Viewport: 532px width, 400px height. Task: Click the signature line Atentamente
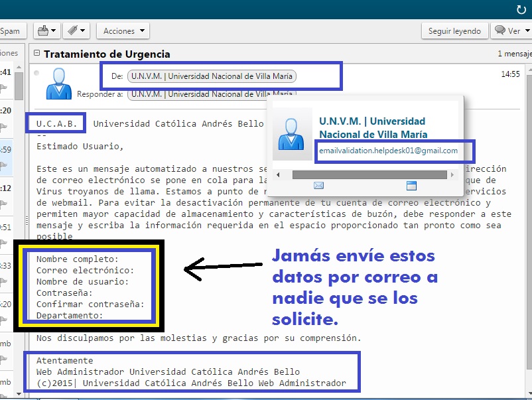coord(64,360)
